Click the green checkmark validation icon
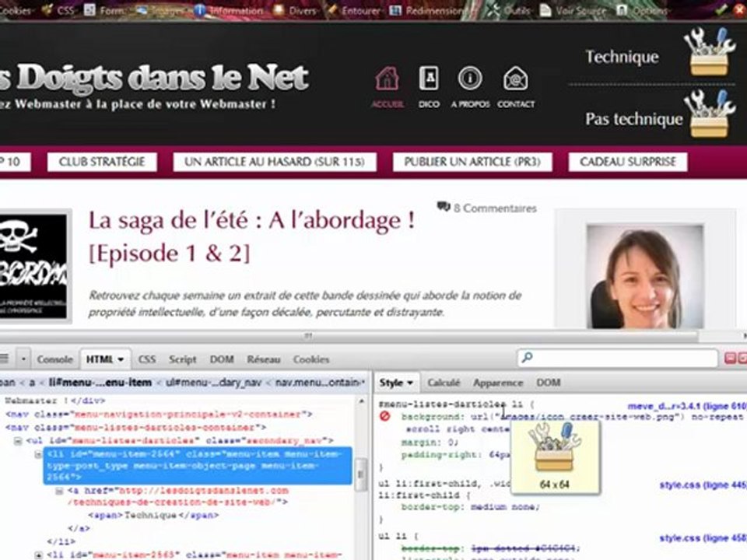Screen dimensions: 747x560 tap(721, 9)
